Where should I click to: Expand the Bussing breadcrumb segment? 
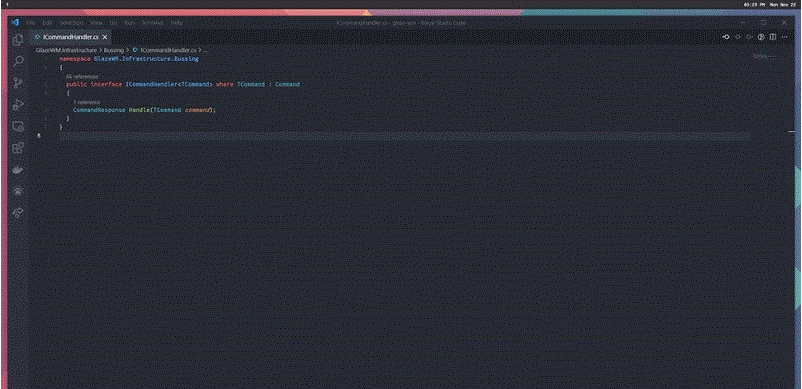pos(114,51)
